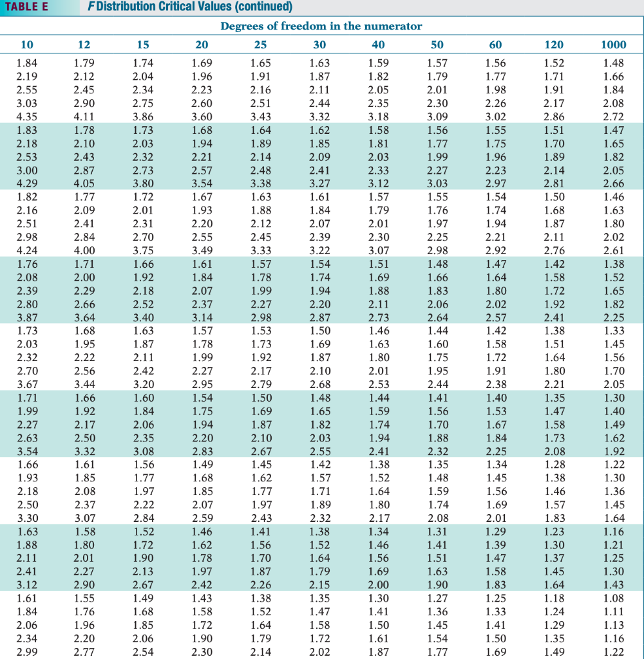644x659 pixels.
Task: Select the column header 15
Action: point(143,44)
